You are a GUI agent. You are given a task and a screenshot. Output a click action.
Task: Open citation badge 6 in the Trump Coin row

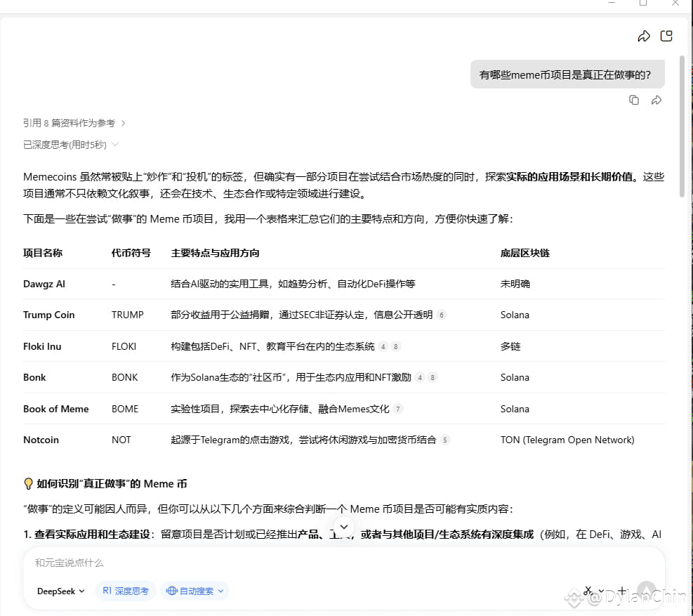click(441, 315)
